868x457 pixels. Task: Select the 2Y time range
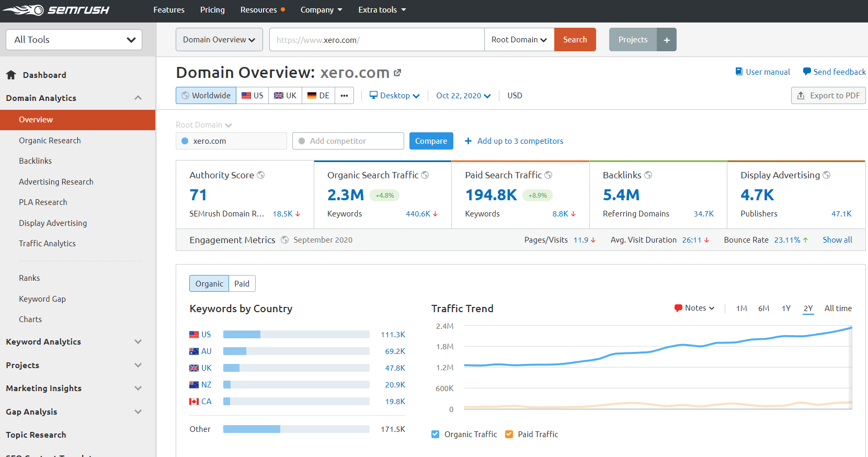[808, 309]
